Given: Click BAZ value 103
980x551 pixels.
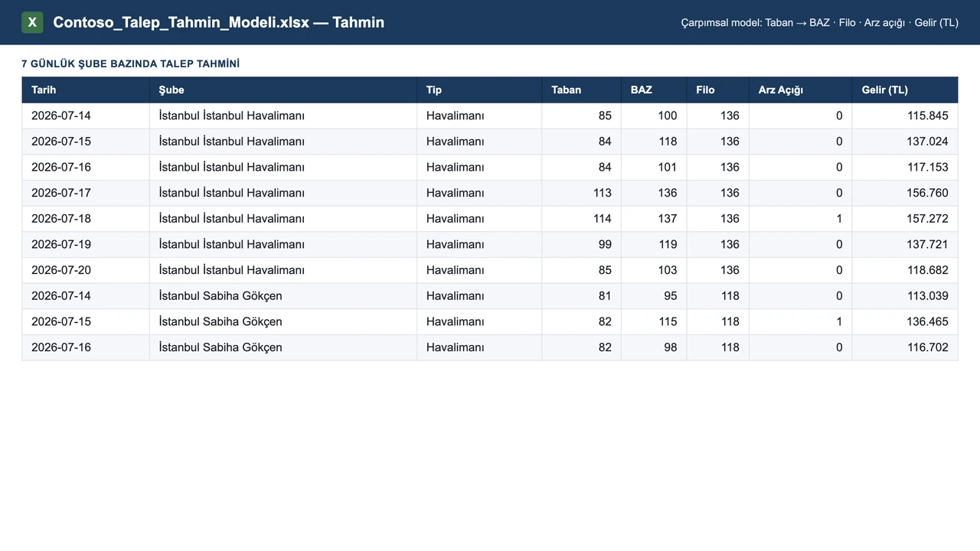Looking at the screenshot, I should (x=668, y=270).
